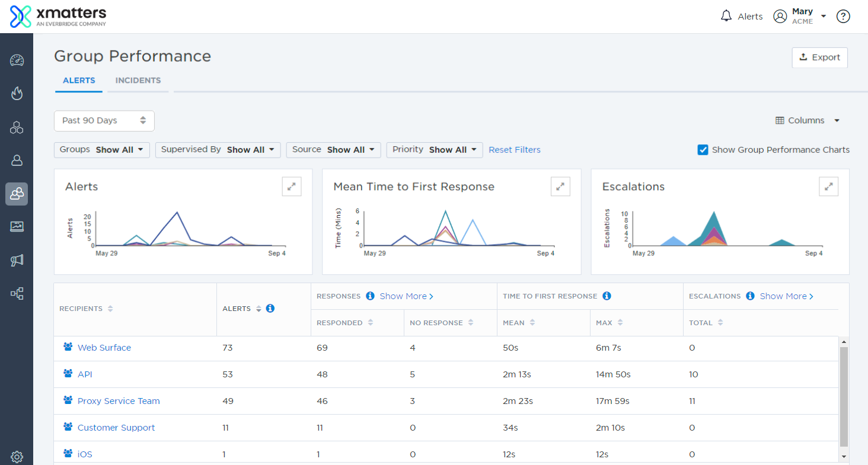Click the info icon next to Responses
868x465 pixels.
tap(370, 296)
